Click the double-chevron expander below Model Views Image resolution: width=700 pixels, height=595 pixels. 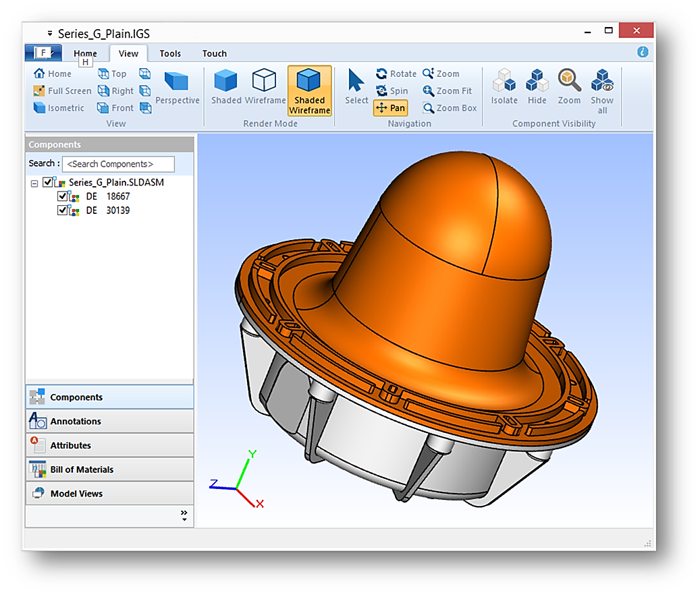tap(184, 514)
